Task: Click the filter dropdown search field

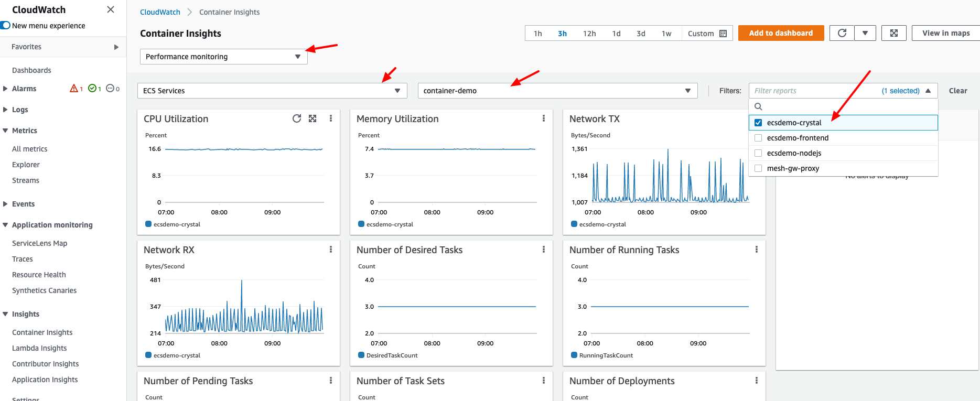Action: click(x=843, y=106)
